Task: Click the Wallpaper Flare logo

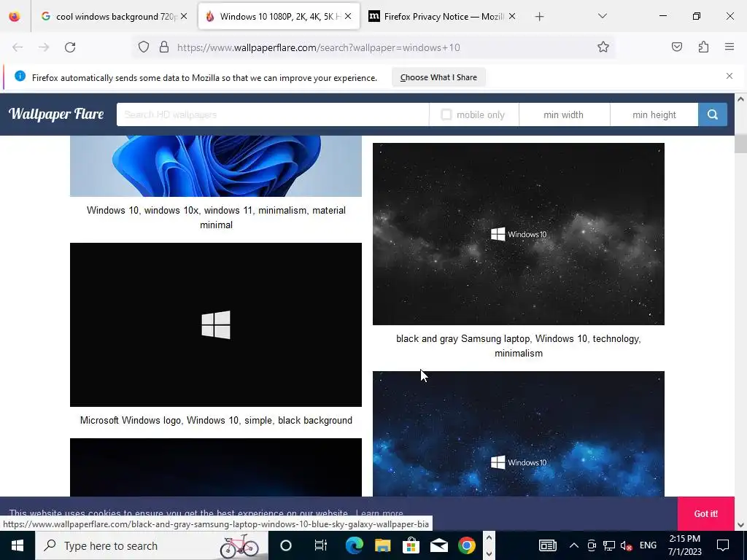Action: click(x=56, y=114)
